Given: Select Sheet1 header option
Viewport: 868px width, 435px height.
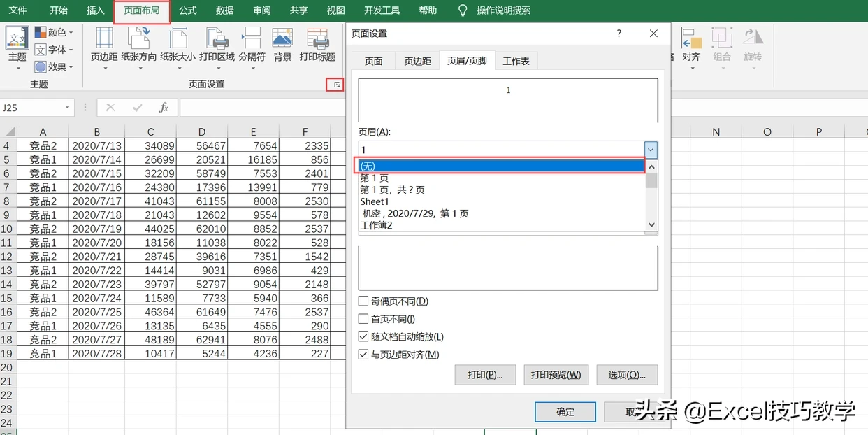Looking at the screenshot, I should click(501, 201).
